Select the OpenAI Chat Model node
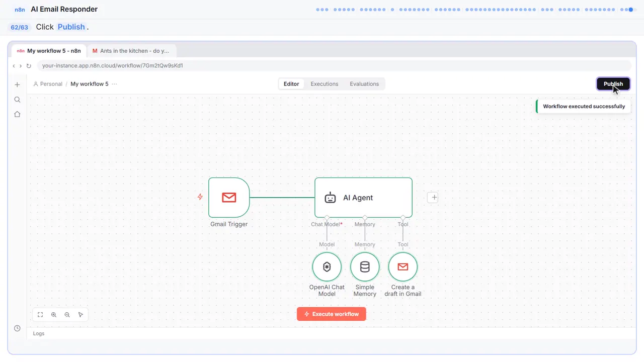The width and height of the screenshot is (644, 362). click(x=327, y=267)
